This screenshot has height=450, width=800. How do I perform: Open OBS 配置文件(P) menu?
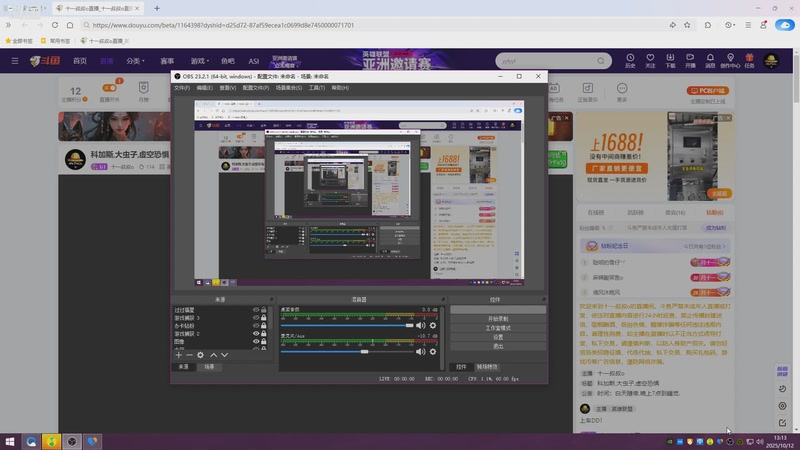click(x=256, y=88)
